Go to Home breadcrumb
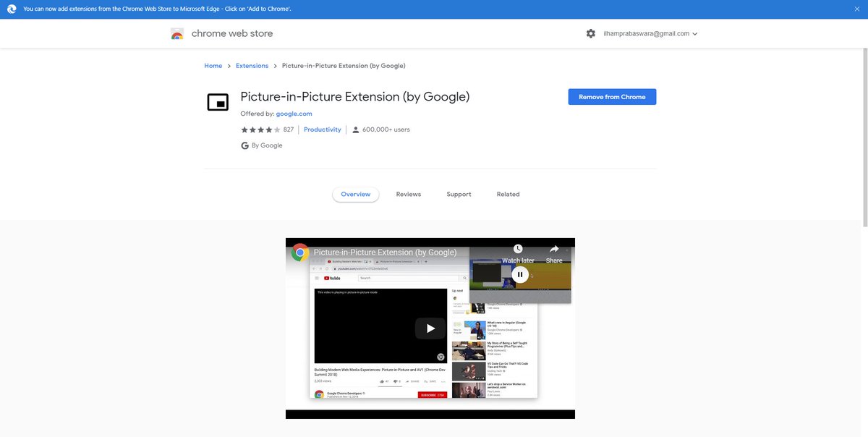The width and height of the screenshot is (868, 437). click(213, 66)
